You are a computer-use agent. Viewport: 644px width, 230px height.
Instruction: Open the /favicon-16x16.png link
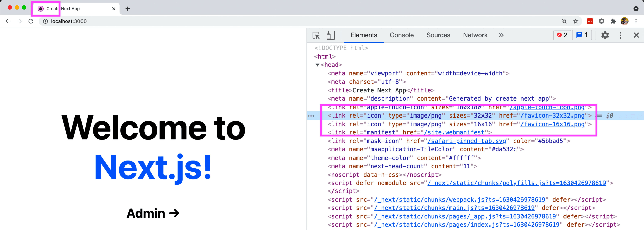[552, 124]
